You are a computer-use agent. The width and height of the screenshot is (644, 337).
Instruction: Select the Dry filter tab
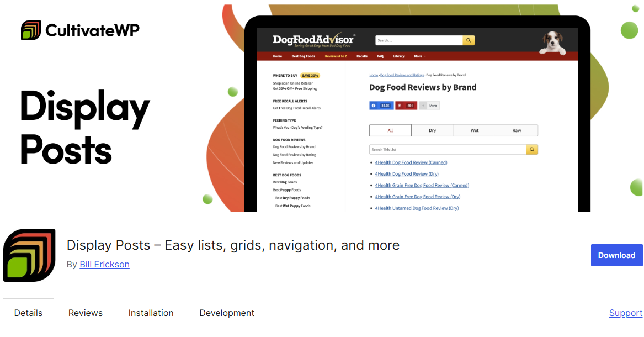coord(433,130)
